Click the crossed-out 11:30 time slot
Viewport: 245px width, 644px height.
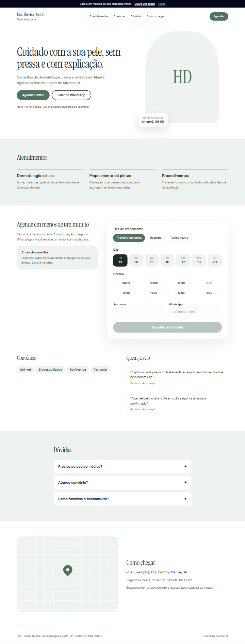(x=209, y=283)
